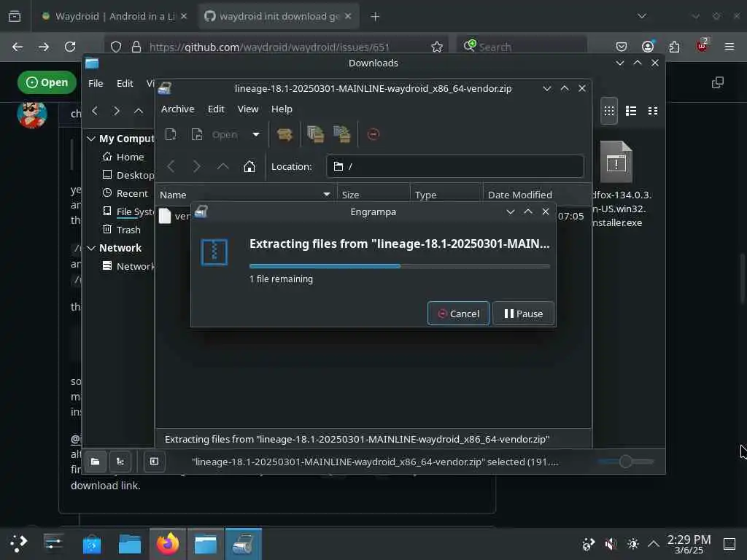The width and height of the screenshot is (747, 560).
Task: Sort by the Size column header
Action: coord(373,195)
